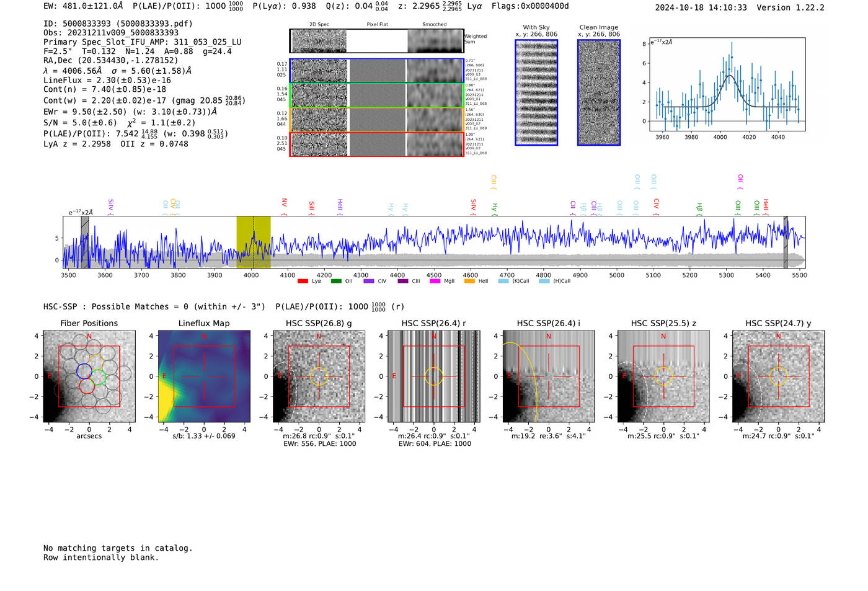Click the EWr: 604, PLAE: 1000 caption
Image resolution: width=868 pixels, height=591 pixels.
[435, 444]
